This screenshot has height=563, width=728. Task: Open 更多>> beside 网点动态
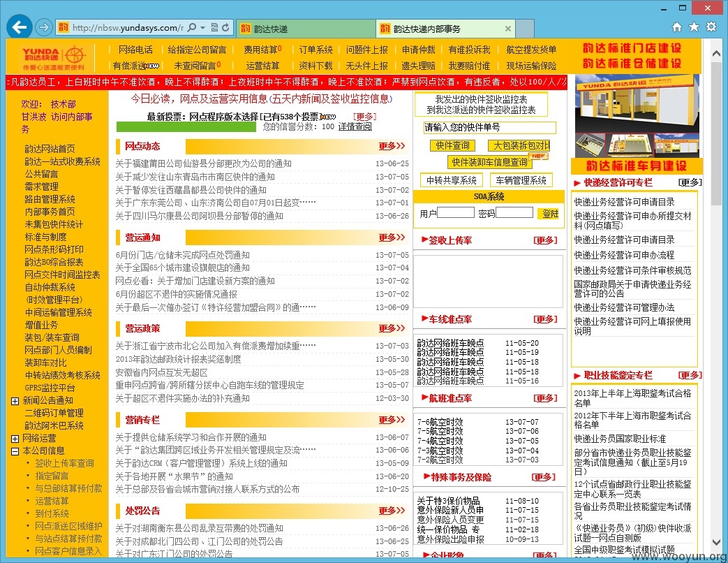(x=392, y=146)
